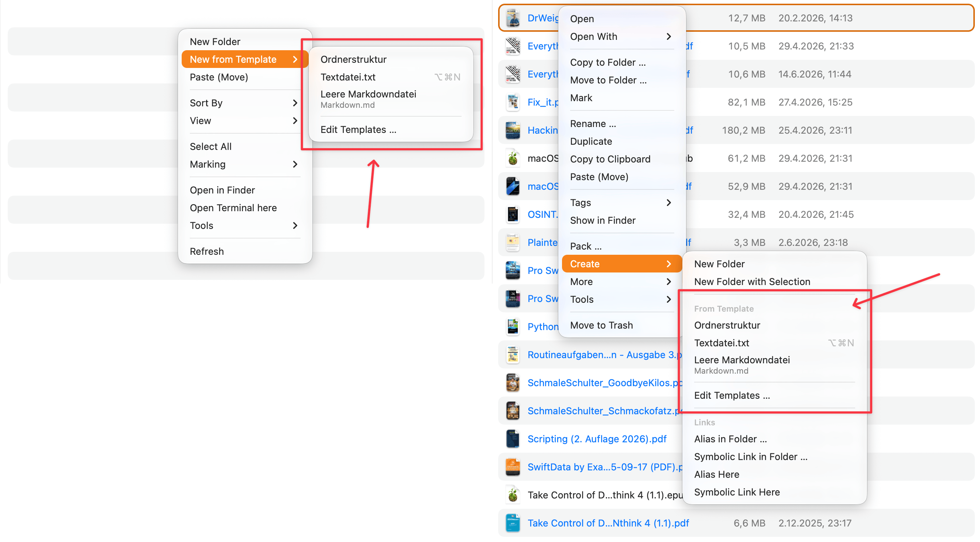Open the Scripting (2. Auflage 2026).pdf file name
The image size is (980, 542).
[597, 439]
